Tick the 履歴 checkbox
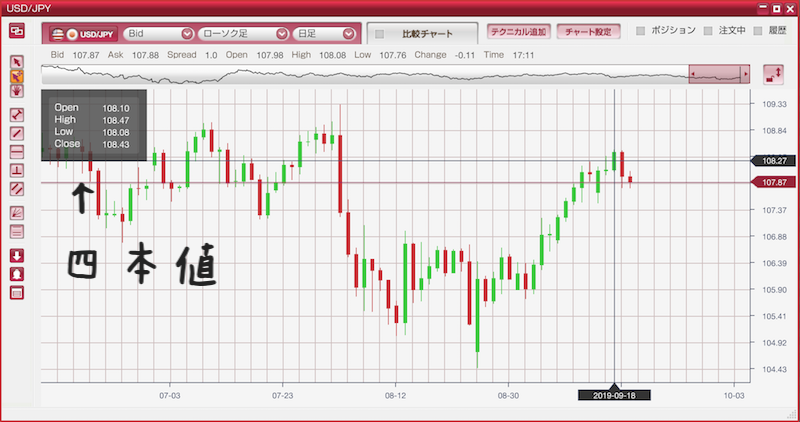Viewport: 800px width, 422px height. [x=758, y=31]
